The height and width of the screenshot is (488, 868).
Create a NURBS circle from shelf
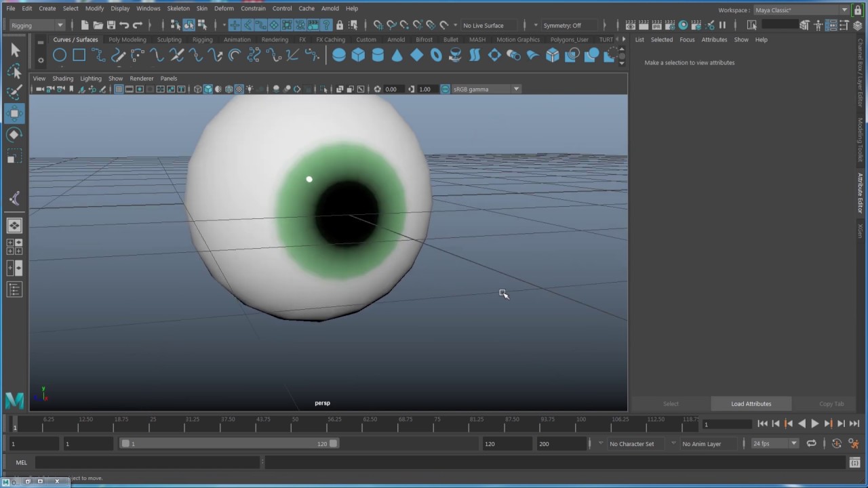[60, 56]
